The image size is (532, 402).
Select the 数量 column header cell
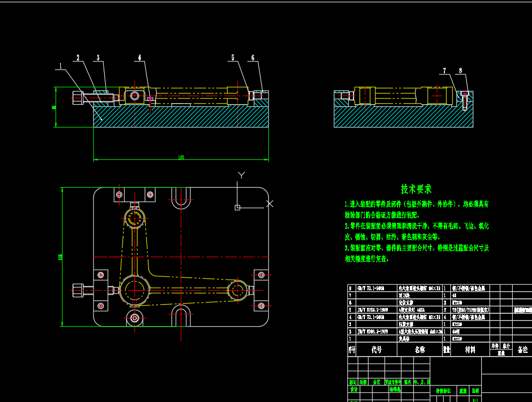447,350
